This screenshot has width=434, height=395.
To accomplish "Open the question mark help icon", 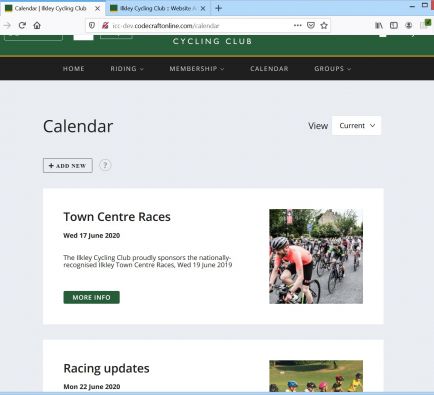I will [105, 165].
